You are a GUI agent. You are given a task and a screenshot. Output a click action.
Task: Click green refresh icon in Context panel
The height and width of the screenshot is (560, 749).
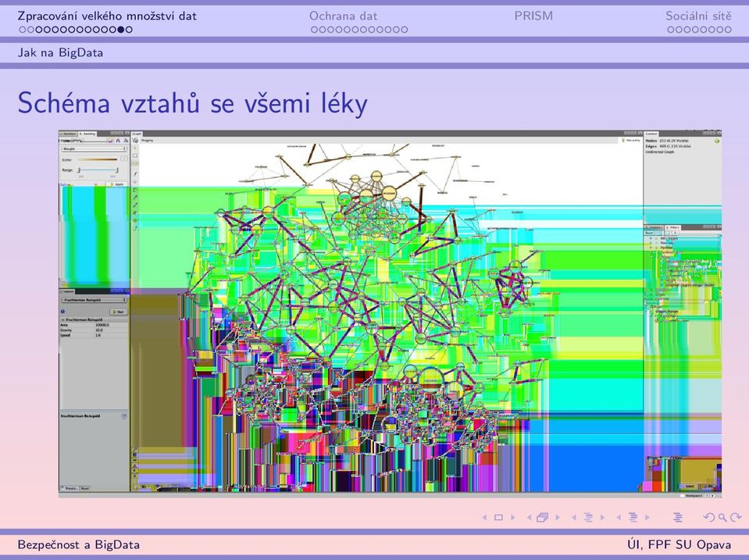(717, 141)
